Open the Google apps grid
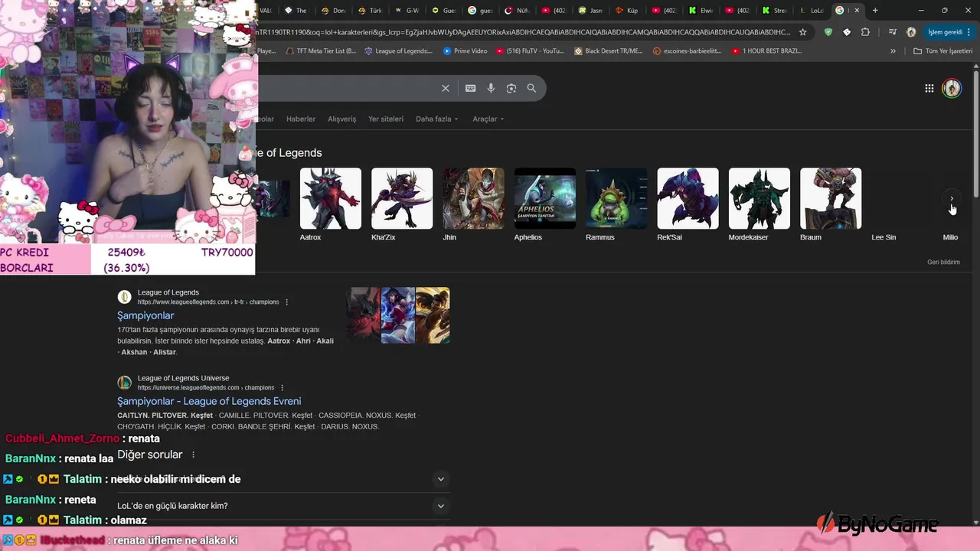 [x=929, y=88]
